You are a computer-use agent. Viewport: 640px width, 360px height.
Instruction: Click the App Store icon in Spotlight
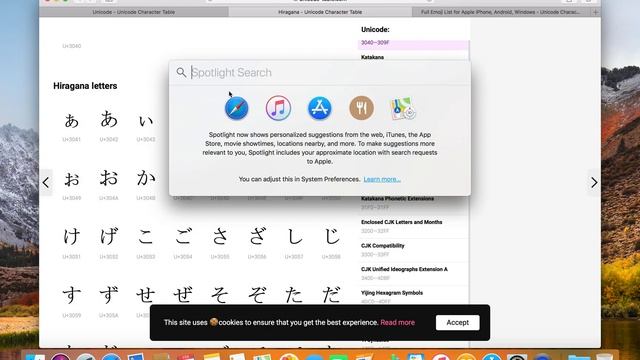pos(320,108)
